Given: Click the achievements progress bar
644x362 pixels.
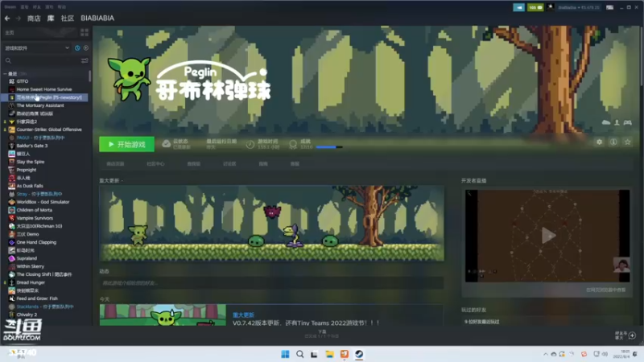Looking at the screenshot, I should (x=329, y=147).
